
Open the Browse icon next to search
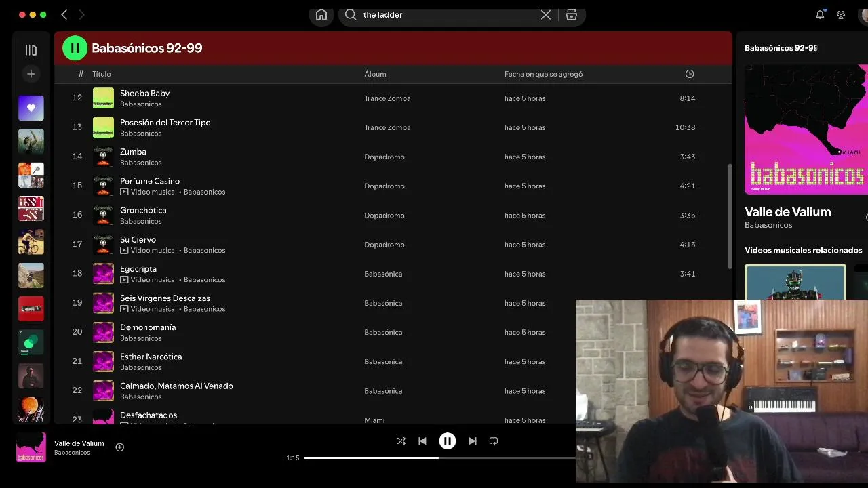[x=572, y=15]
